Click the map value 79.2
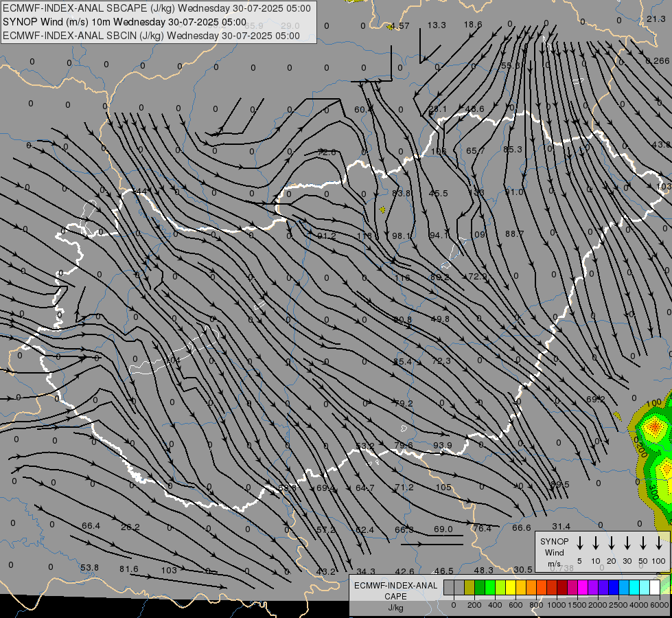672x618 pixels. click(404, 403)
